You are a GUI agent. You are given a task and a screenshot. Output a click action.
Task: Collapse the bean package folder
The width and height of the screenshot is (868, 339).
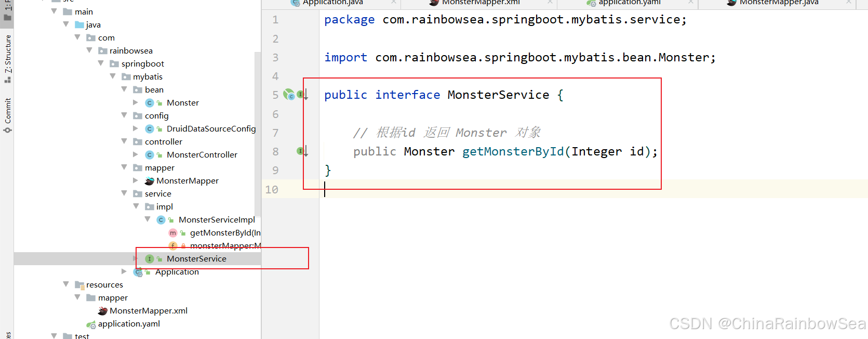pos(124,89)
